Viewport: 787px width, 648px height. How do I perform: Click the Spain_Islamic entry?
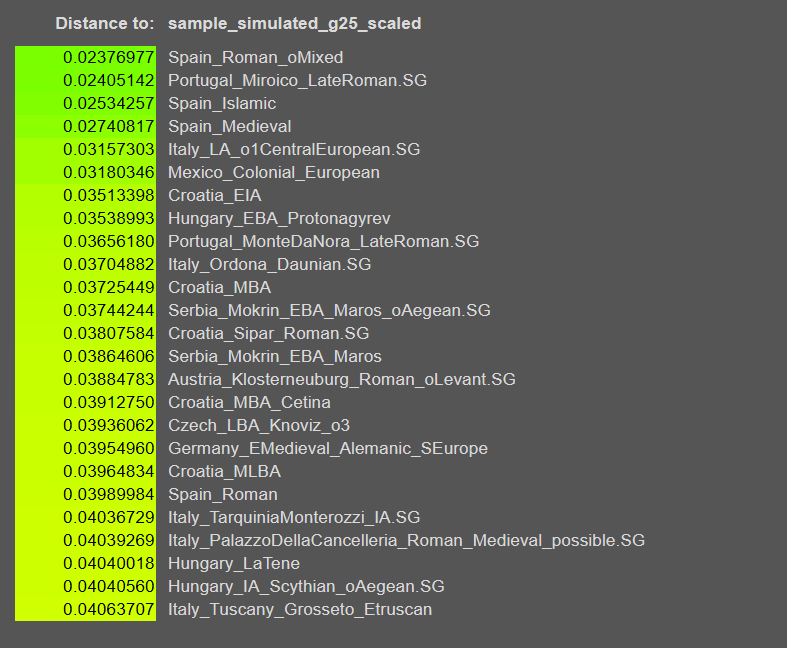click(222, 104)
